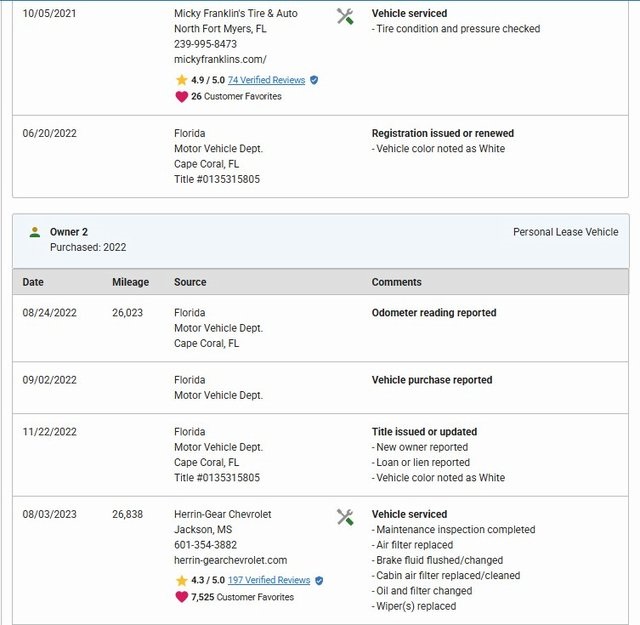The height and width of the screenshot is (625, 640).
Task: Click the wrench icon beside Micky Franklin's service entry
Action: pos(345,16)
